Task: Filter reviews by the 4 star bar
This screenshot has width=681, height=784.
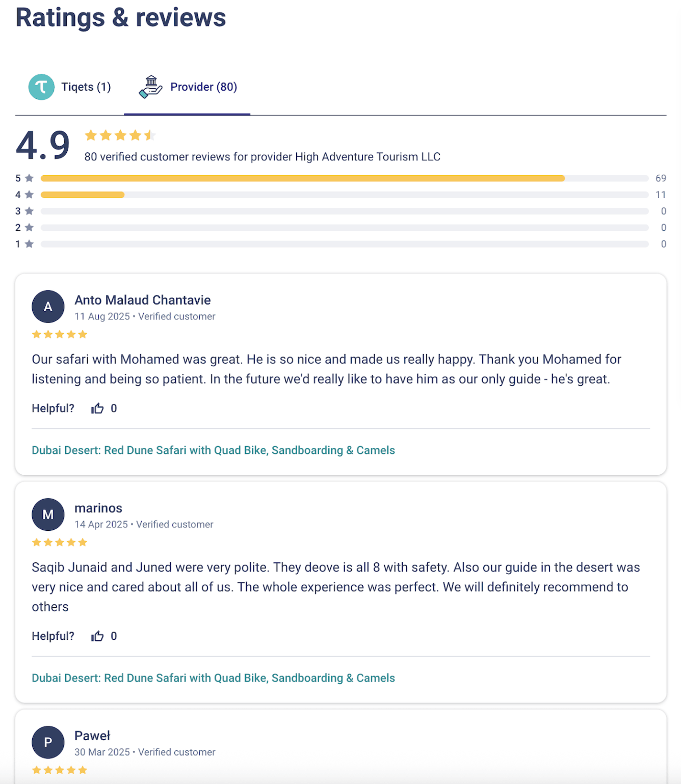Action: (344, 195)
